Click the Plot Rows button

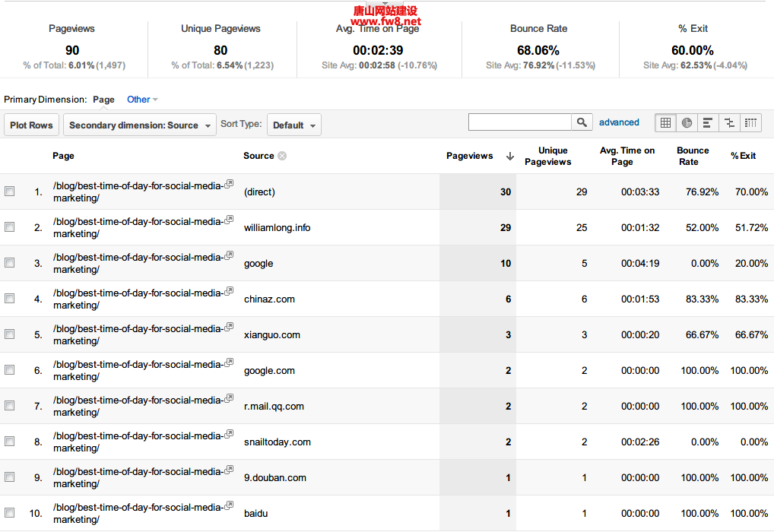tap(32, 125)
